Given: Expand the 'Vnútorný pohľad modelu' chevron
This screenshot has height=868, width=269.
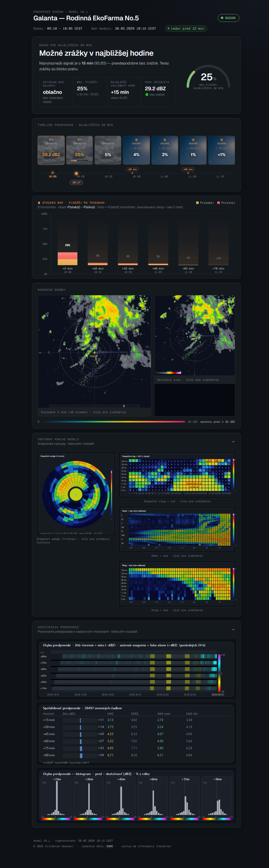Looking at the screenshot, I should pos(233,442).
